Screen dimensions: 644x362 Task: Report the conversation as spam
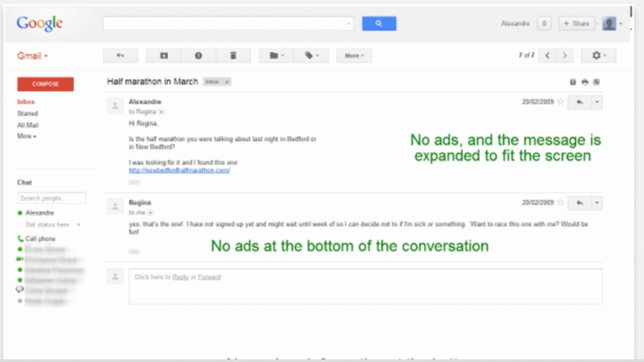(199, 55)
